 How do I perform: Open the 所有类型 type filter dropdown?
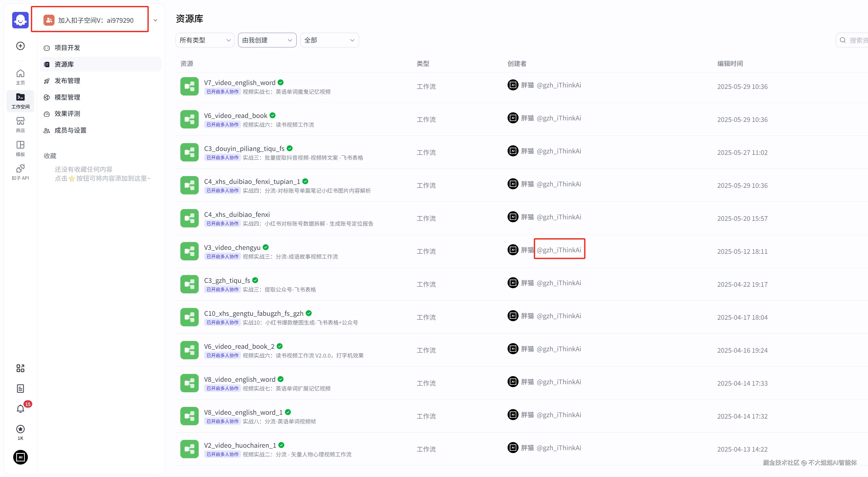(205, 40)
